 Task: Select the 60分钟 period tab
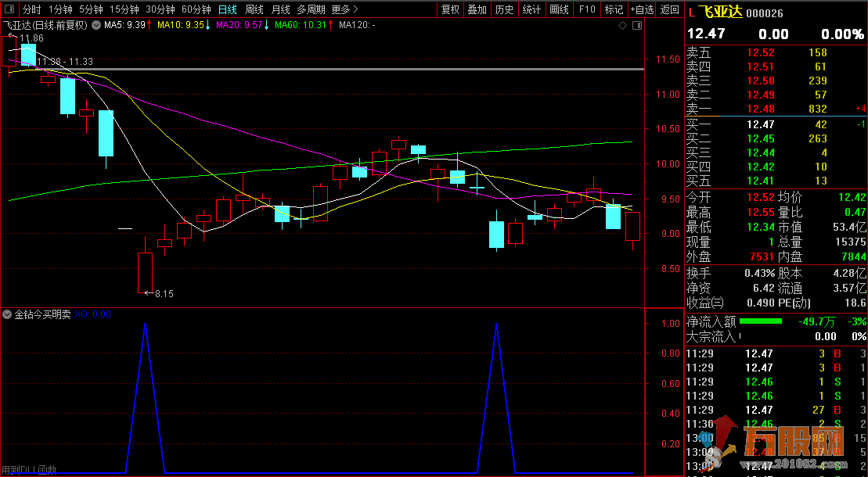196,9
